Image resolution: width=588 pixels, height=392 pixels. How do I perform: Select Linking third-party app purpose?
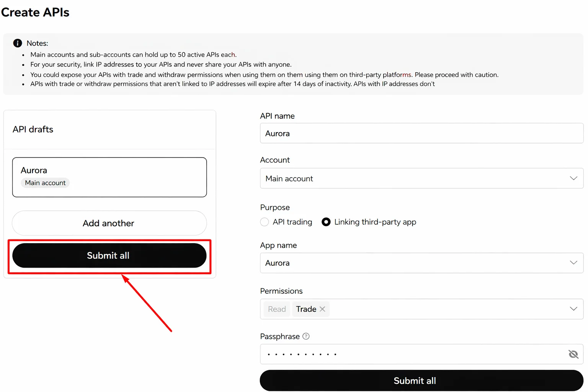point(326,222)
